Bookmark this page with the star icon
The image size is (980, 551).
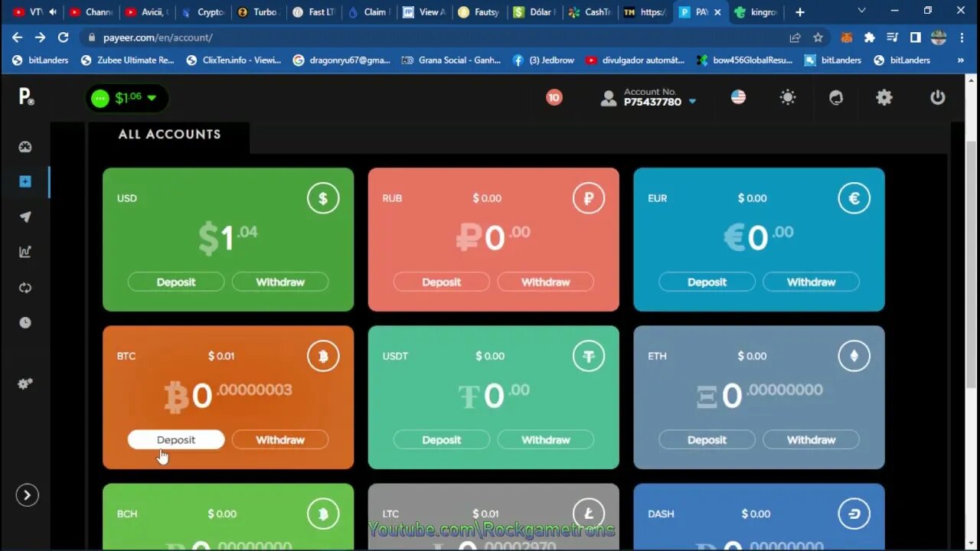(818, 37)
